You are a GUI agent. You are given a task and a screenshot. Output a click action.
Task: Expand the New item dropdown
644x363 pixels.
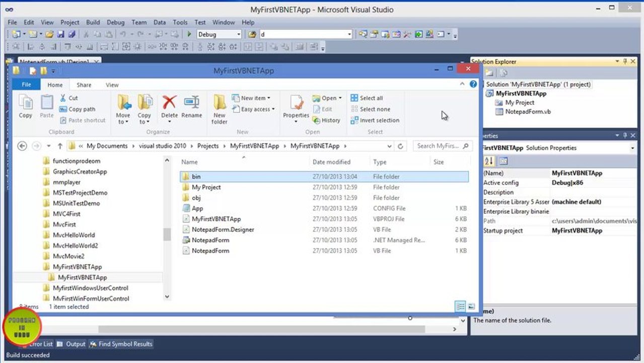click(x=268, y=98)
